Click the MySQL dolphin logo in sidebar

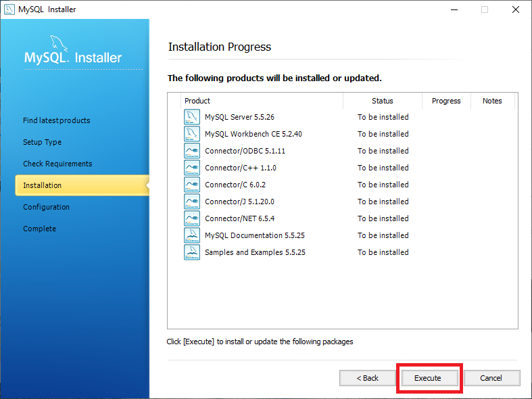point(59,43)
